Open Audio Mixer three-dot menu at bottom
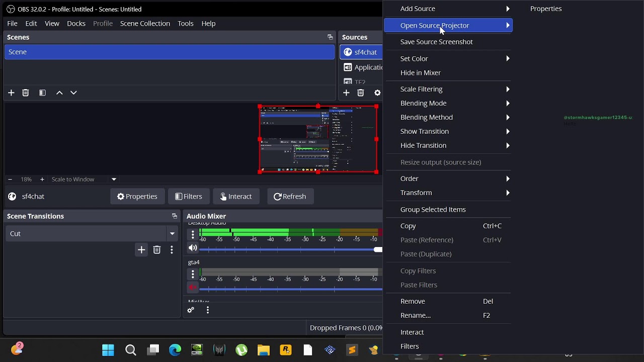The height and width of the screenshot is (362, 644). (x=208, y=310)
